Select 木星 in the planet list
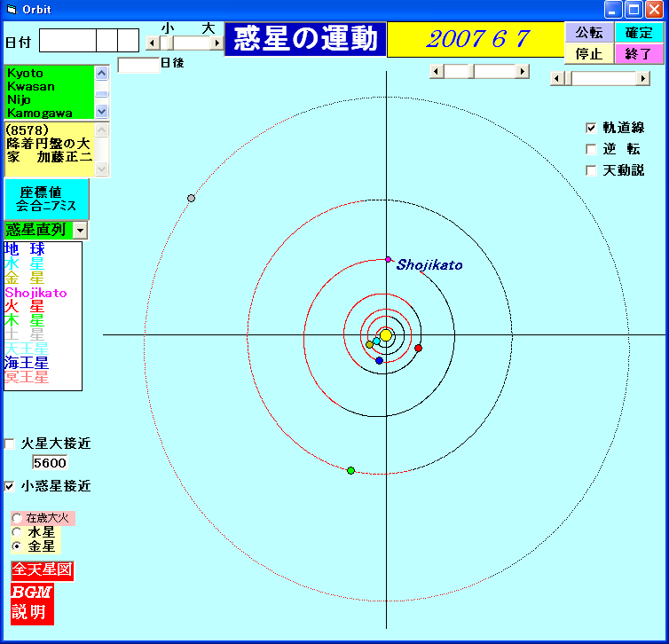Screen dimensions: 669x644 tap(24, 320)
